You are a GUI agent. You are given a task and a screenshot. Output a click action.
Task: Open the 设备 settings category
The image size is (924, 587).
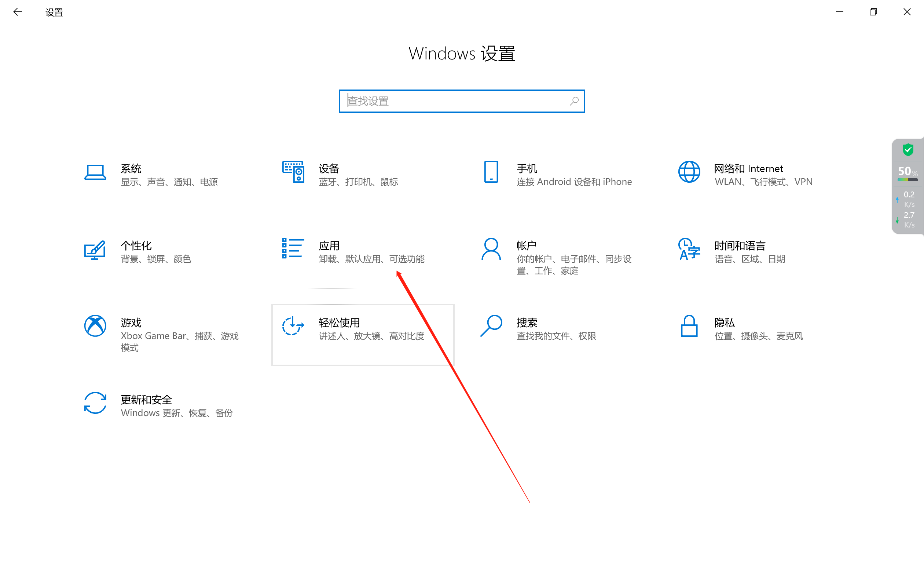coord(329,168)
